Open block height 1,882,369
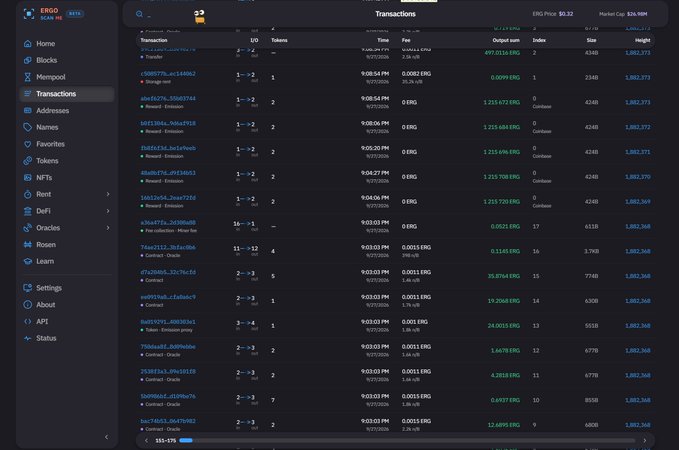Screen dimensions: 679x450 click(637, 202)
